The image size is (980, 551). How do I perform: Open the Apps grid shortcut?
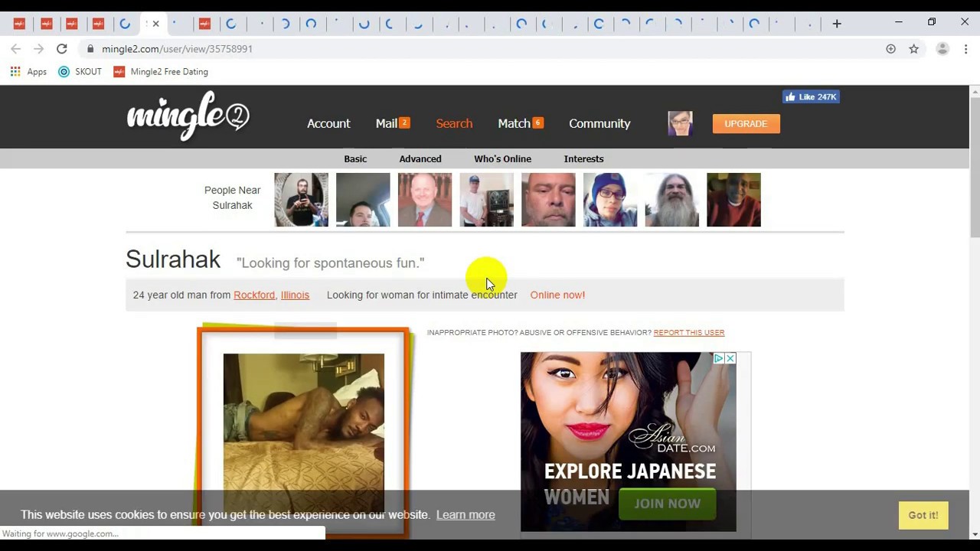[x=28, y=72]
